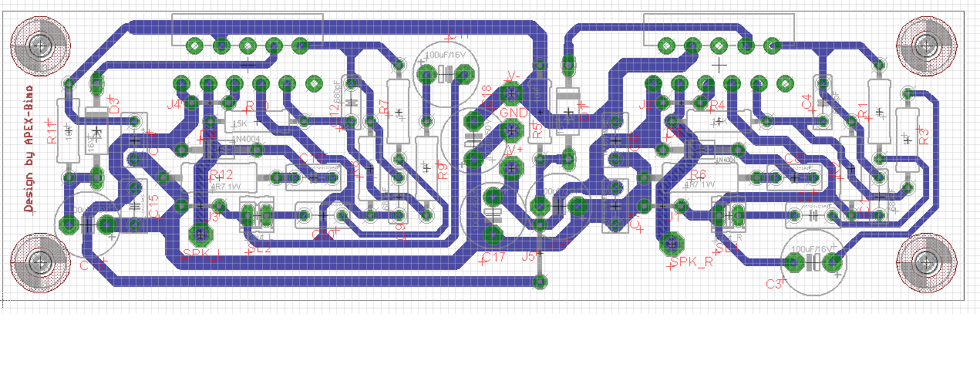The image size is (980, 388).
Task: Select the C17 label
Action: click(x=493, y=257)
